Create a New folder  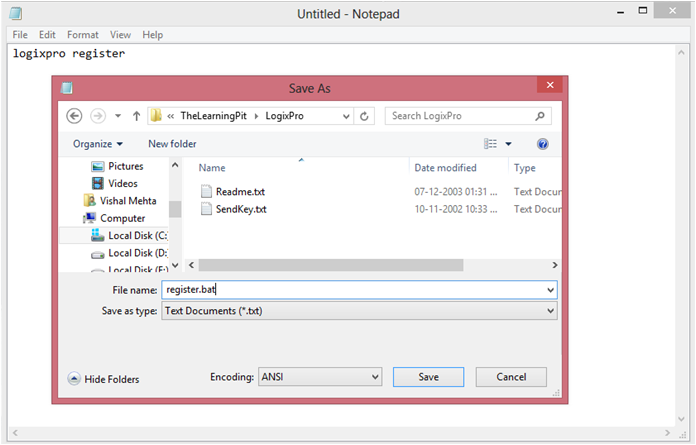tap(172, 144)
